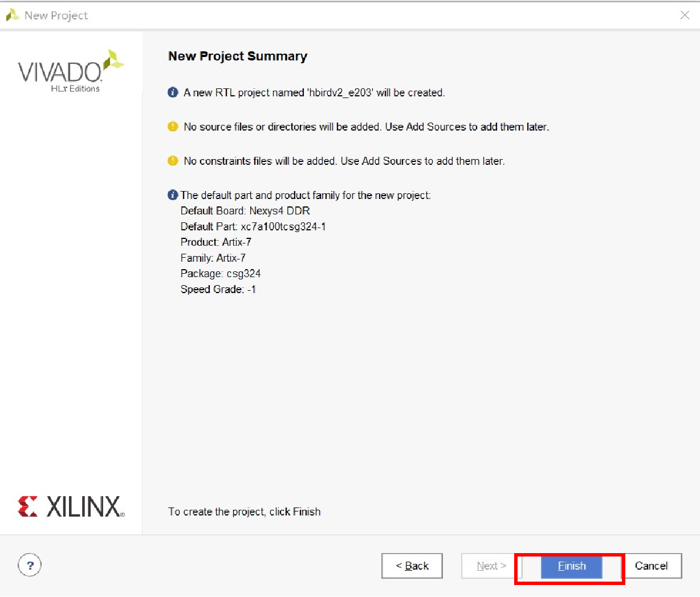Click blue info icon beside RTL project message
Image resolution: width=700 pixels, height=597 pixels.
tap(173, 92)
